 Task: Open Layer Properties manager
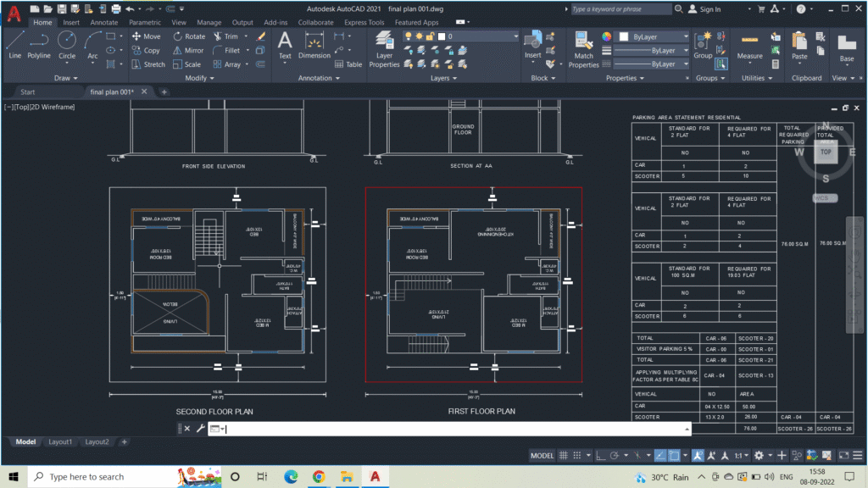(x=384, y=49)
